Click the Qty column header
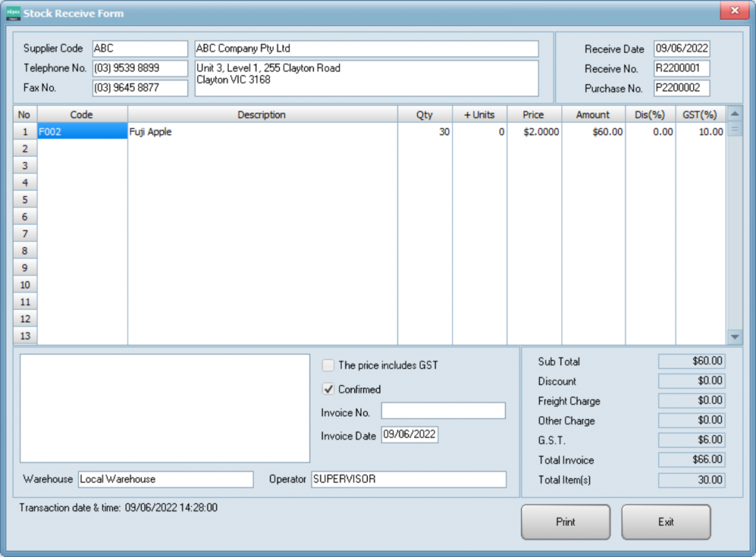The width and height of the screenshot is (756, 557). [x=425, y=115]
